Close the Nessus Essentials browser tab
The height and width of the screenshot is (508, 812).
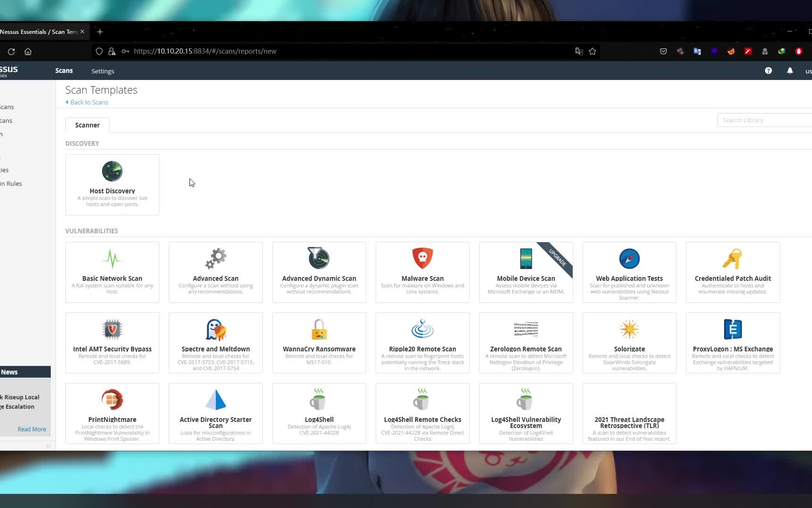coord(82,32)
